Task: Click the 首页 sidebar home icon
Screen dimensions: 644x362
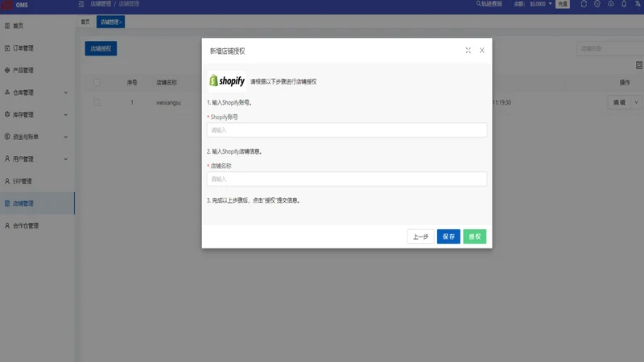Action: (x=7, y=26)
